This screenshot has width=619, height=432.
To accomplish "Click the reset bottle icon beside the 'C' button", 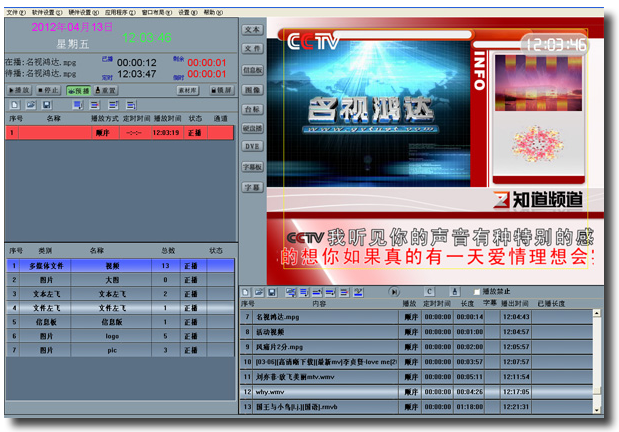I will click(454, 291).
